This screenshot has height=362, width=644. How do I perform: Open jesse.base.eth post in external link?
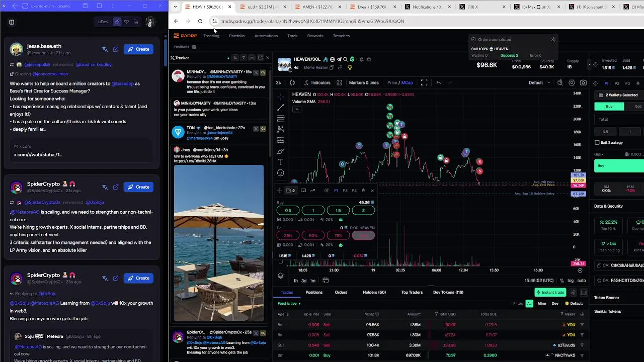116,49
